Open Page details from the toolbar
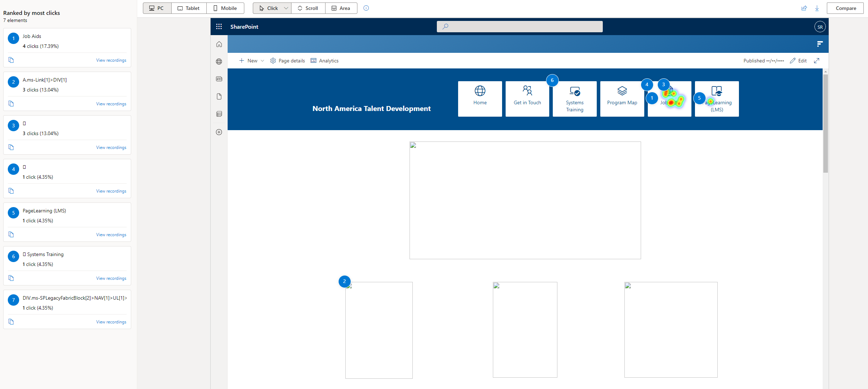Image resolution: width=868 pixels, height=389 pixels. pos(287,61)
